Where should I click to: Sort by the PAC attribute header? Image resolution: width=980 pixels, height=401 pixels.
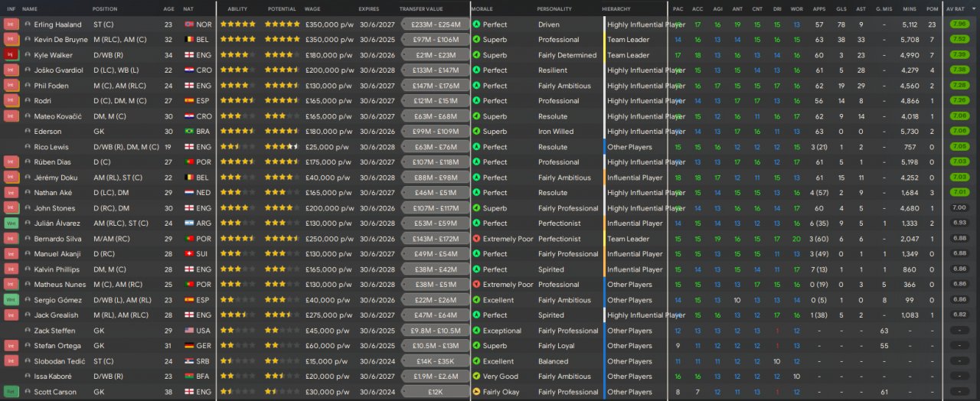click(x=678, y=8)
